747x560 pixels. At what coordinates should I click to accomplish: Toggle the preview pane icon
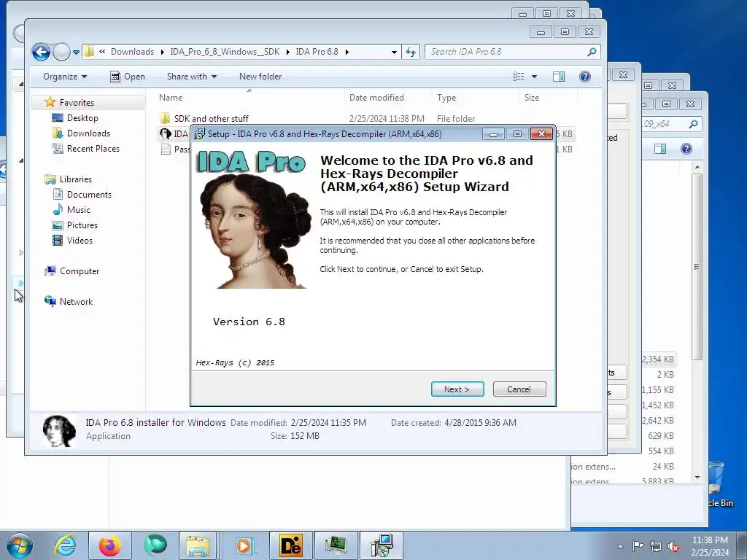(559, 76)
